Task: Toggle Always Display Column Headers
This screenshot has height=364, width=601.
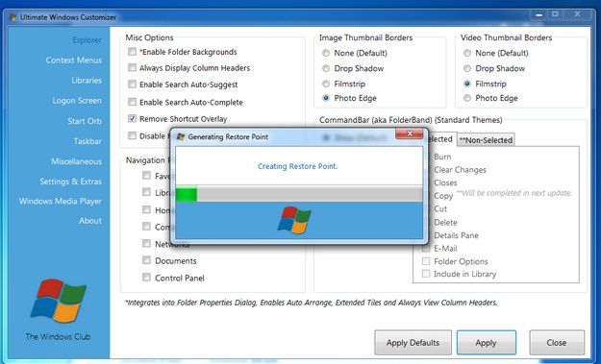Action: (133, 68)
